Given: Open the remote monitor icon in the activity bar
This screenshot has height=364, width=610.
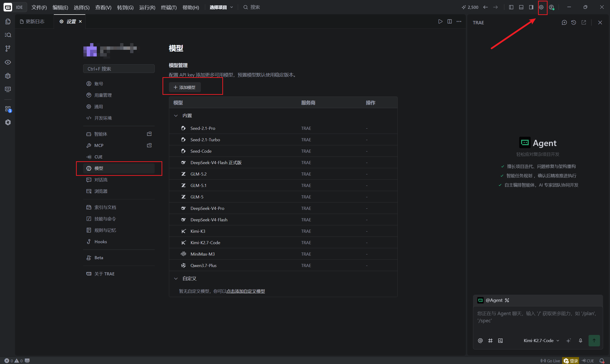Looking at the screenshot, I should pyautogui.click(x=8, y=89).
